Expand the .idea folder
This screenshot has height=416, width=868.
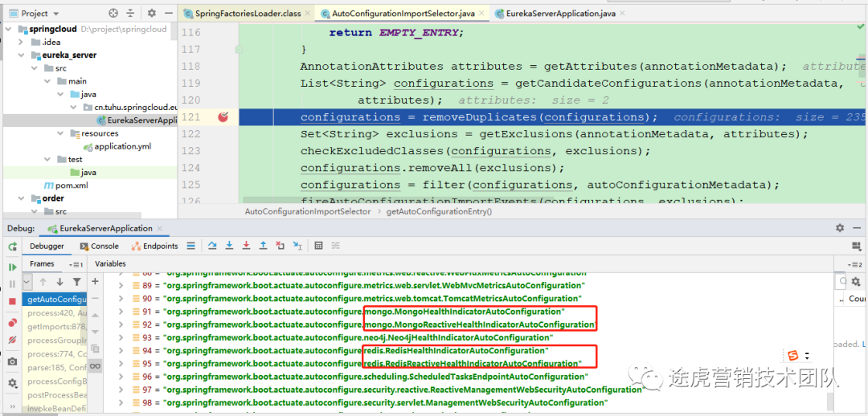tap(21, 42)
